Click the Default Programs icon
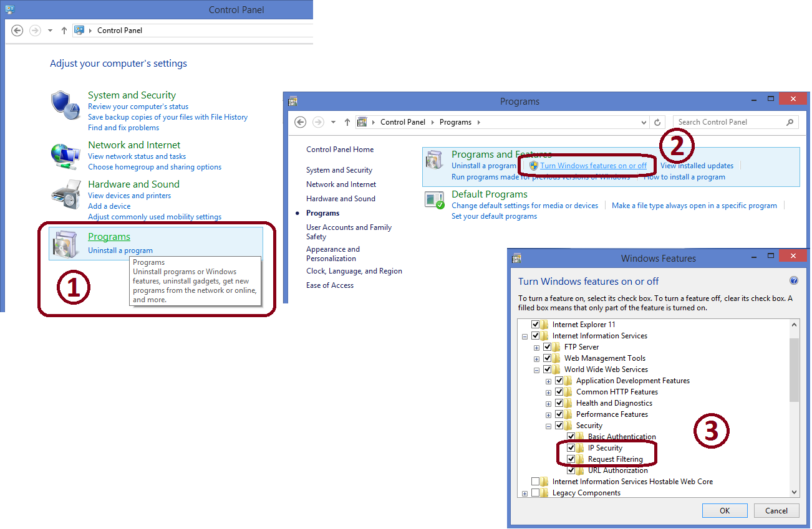 pos(435,201)
